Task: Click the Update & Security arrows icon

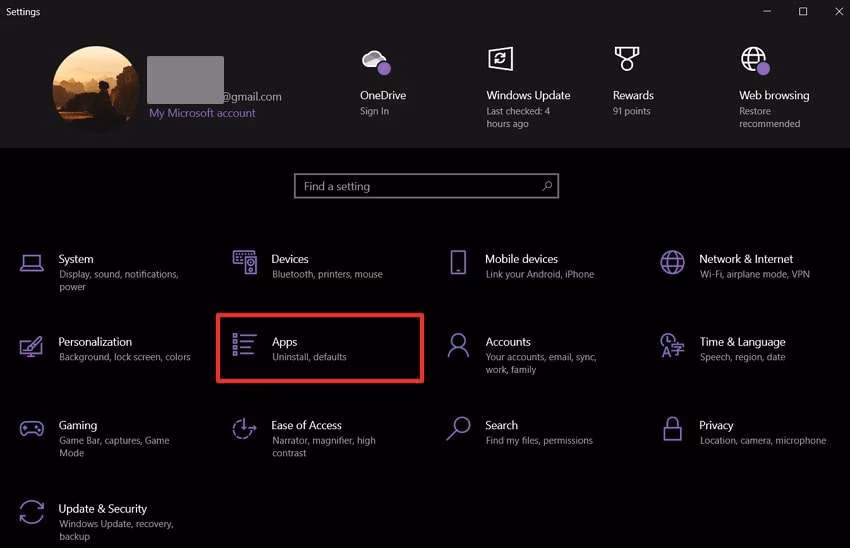Action: (x=31, y=512)
